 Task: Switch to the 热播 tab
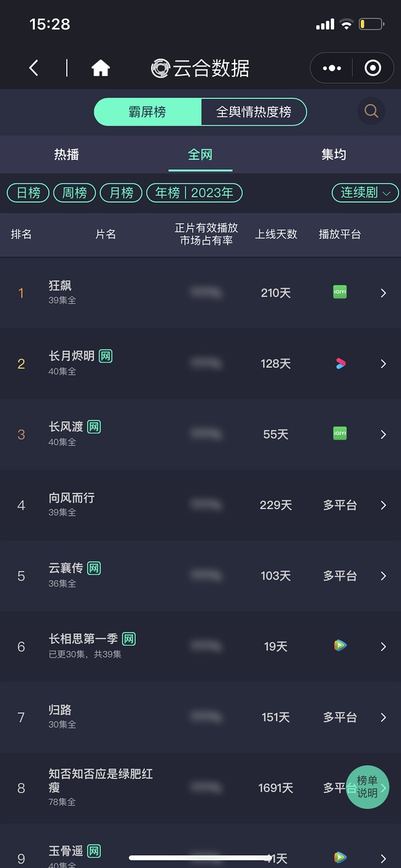pos(66,154)
